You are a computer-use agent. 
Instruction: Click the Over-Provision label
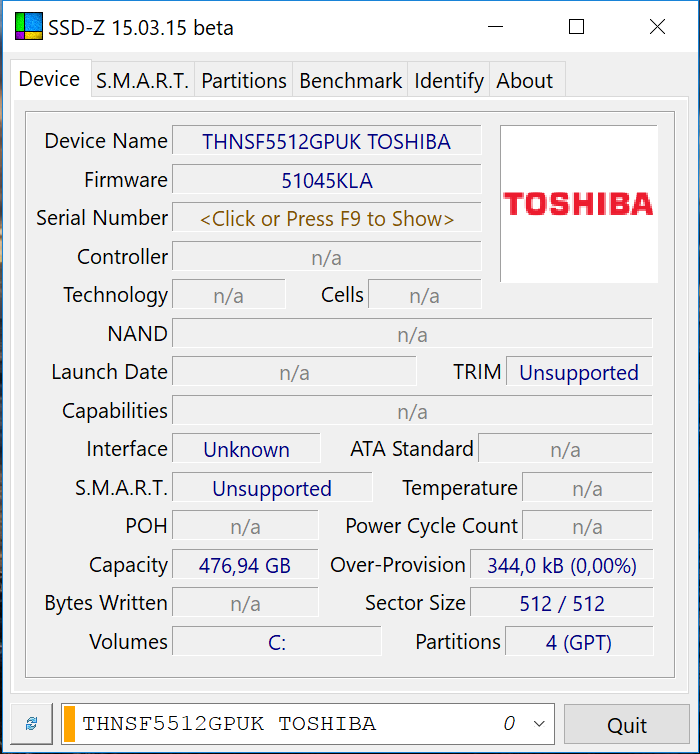point(398,565)
